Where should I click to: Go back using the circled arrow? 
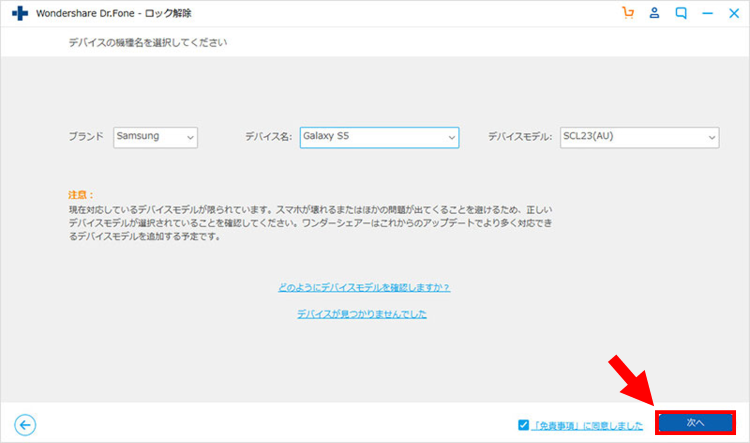point(25,425)
